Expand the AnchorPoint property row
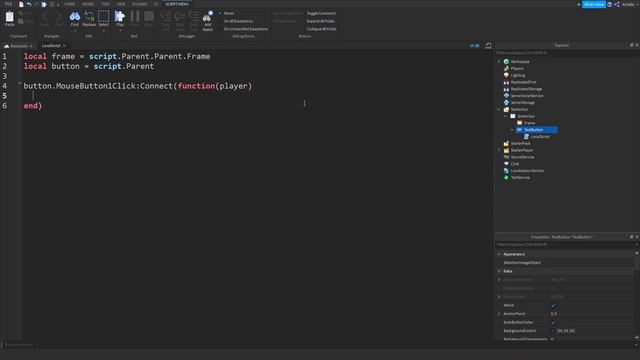The image size is (640, 360). point(499,314)
